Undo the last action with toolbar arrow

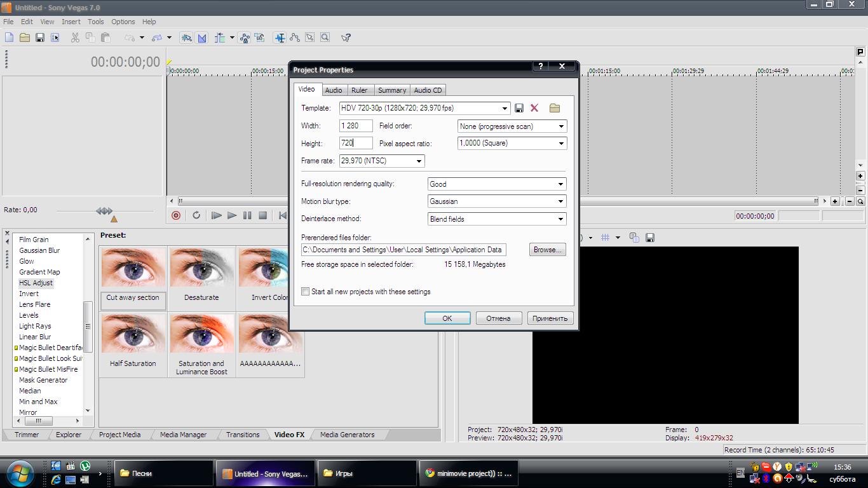(x=130, y=37)
